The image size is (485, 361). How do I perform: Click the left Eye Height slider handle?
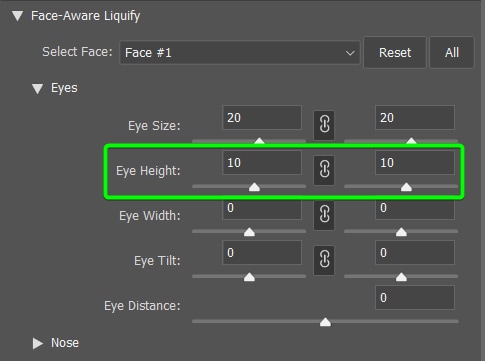click(254, 187)
